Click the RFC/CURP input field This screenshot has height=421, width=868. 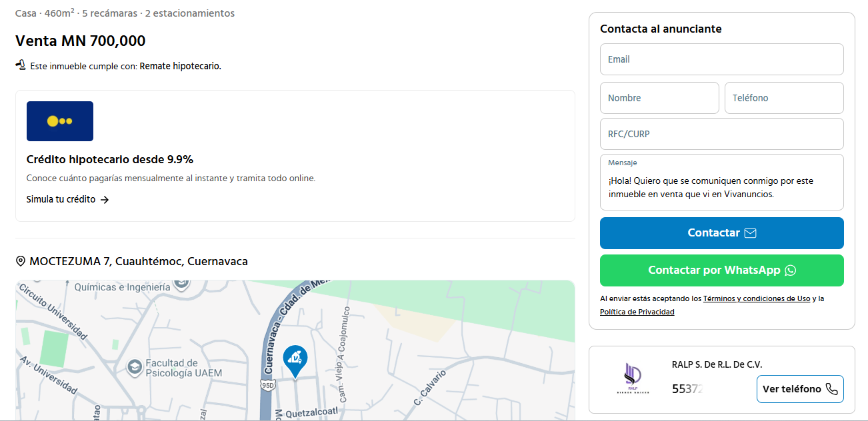point(722,134)
